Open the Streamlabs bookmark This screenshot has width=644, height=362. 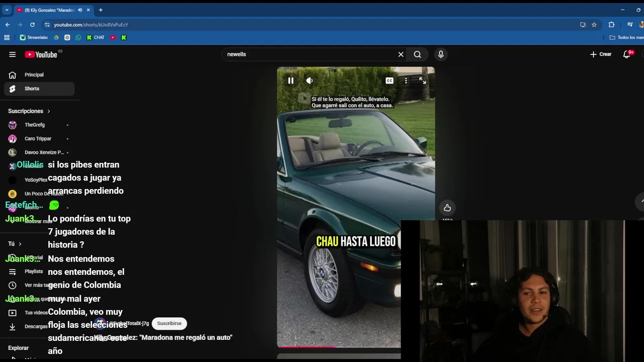click(x=34, y=37)
